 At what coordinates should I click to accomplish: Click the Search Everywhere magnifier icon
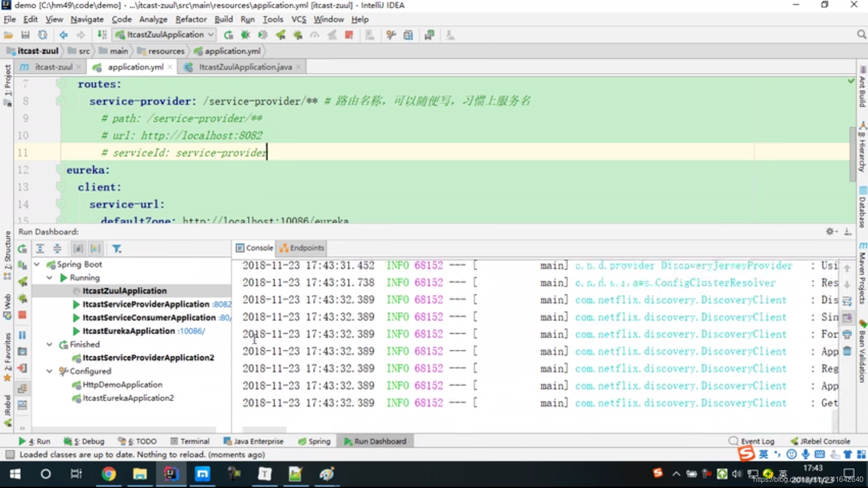[861, 35]
